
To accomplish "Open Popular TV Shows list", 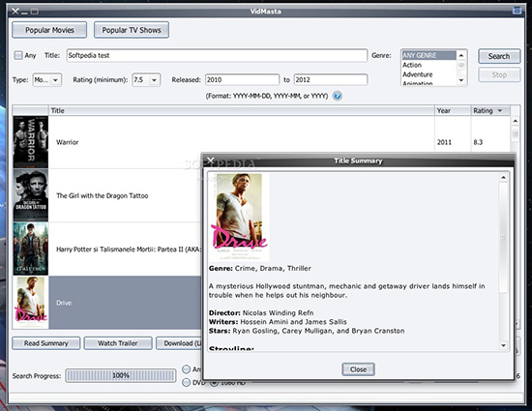I will click(x=132, y=30).
